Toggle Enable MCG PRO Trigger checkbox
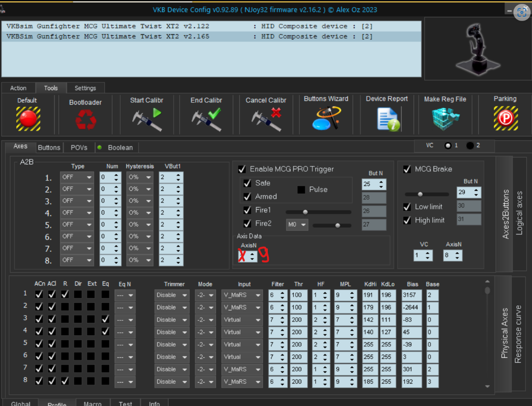Image resolution: width=532 pixels, height=406 pixels. [242, 169]
